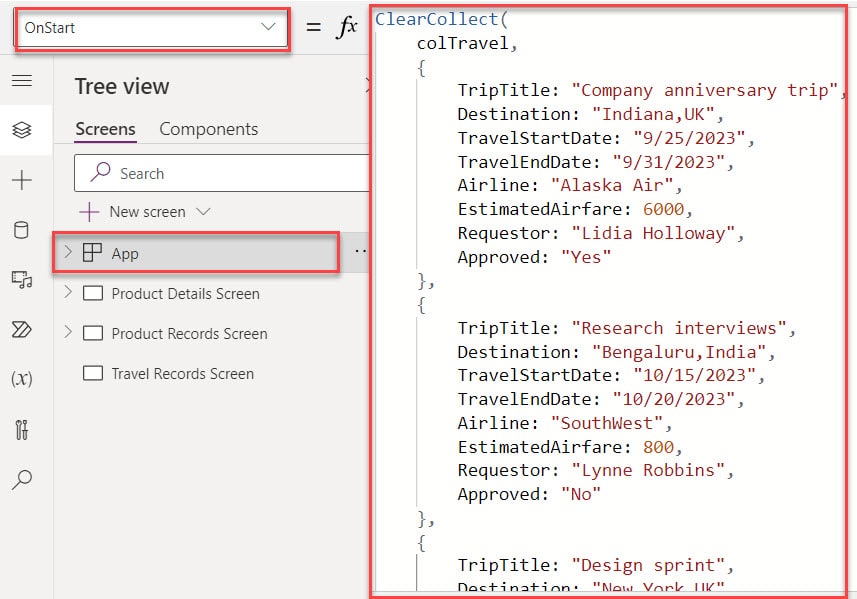The width and height of the screenshot is (857, 599).
Task: Click the "10/15/2023" start date value
Action: pyautogui.click(x=694, y=375)
